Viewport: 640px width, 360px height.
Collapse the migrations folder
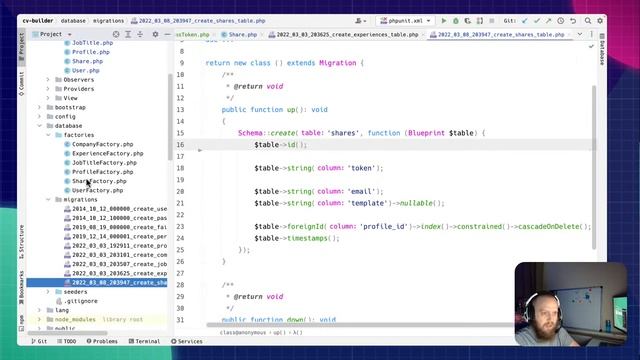point(48,200)
